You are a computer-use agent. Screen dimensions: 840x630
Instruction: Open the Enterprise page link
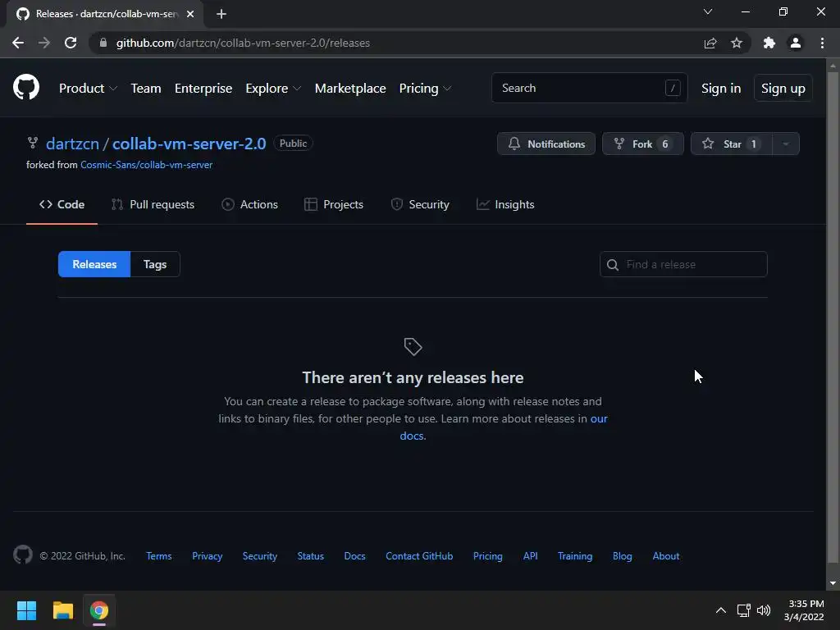pos(203,89)
